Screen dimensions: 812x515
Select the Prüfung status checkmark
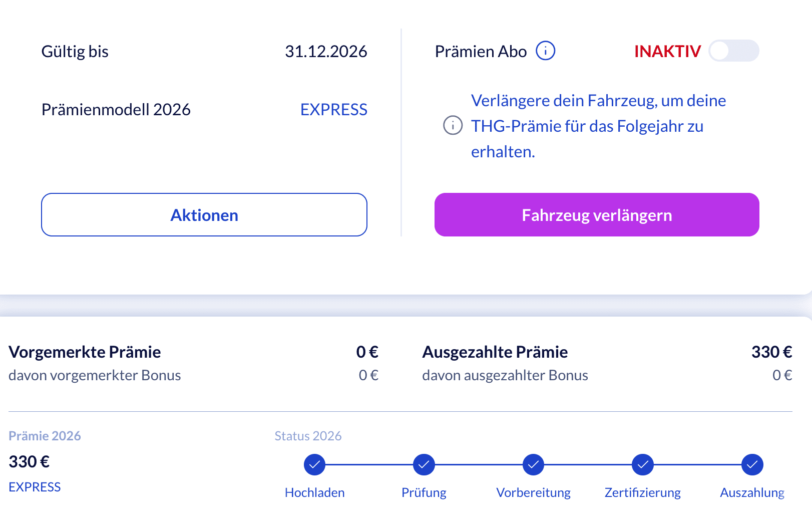424,464
